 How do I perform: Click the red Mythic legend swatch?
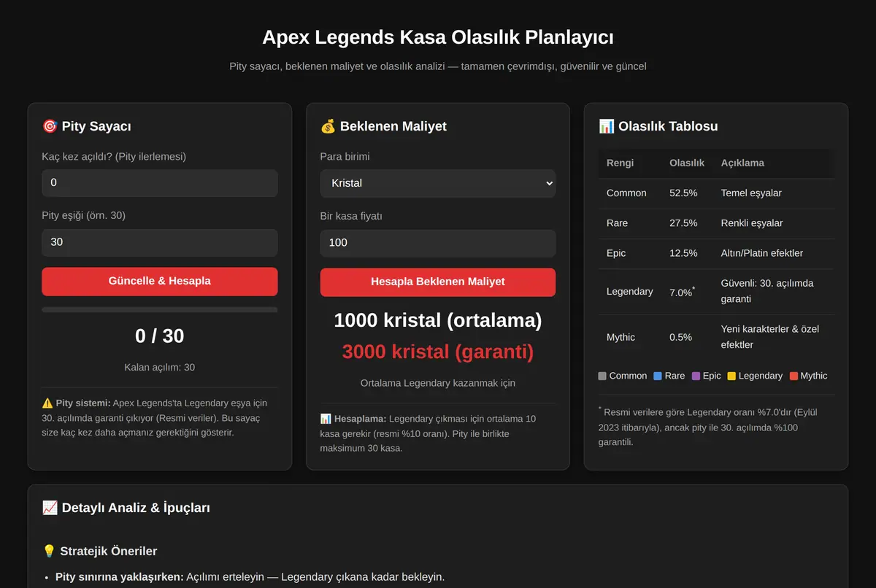click(794, 376)
